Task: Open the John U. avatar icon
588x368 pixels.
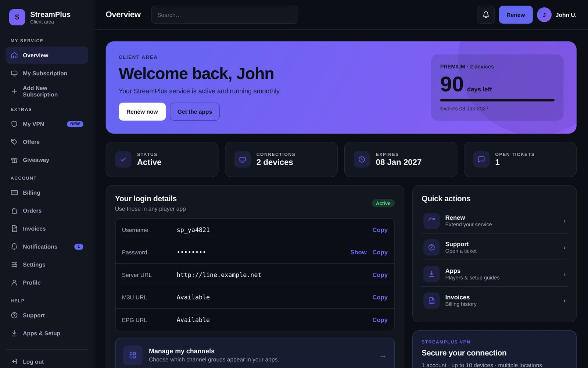Action: tap(544, 15)
